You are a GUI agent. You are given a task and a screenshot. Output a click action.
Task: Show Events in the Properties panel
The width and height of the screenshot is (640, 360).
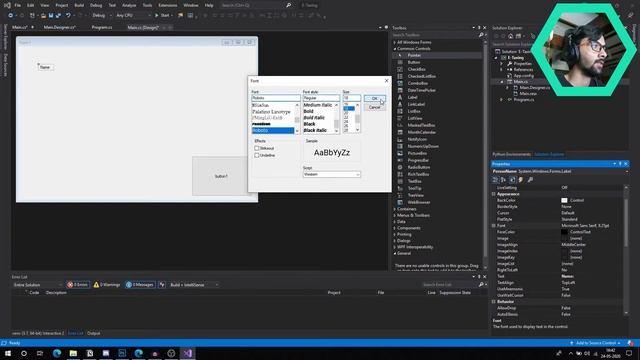[x=521, y=180]
